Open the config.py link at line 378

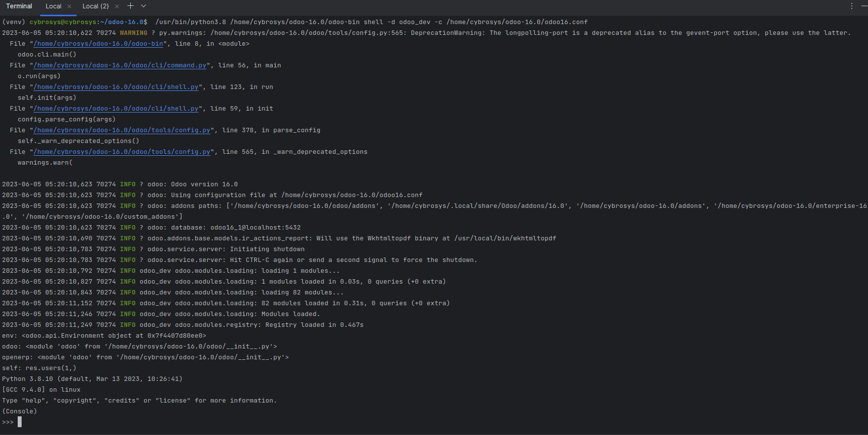click(x=122, y=130)
